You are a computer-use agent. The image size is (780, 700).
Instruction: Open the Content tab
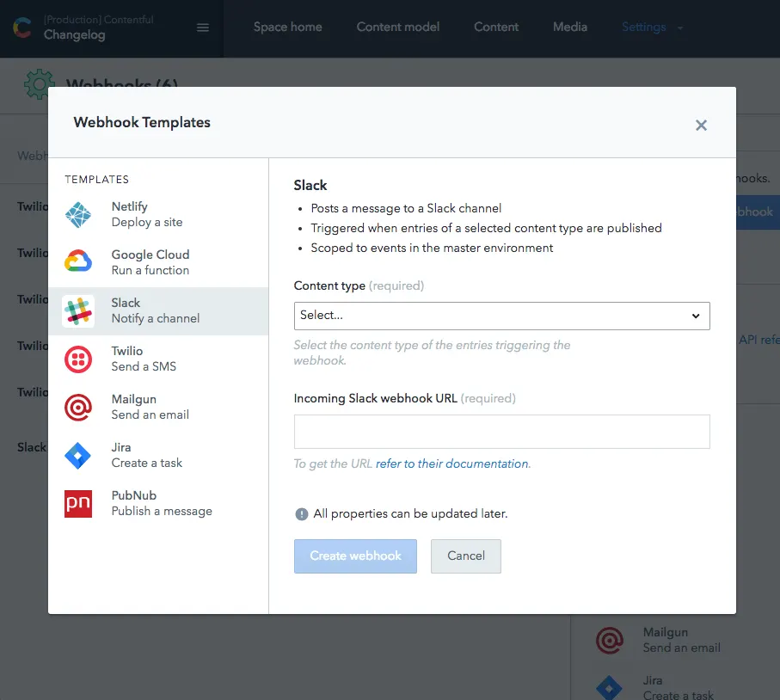(496, 27)
